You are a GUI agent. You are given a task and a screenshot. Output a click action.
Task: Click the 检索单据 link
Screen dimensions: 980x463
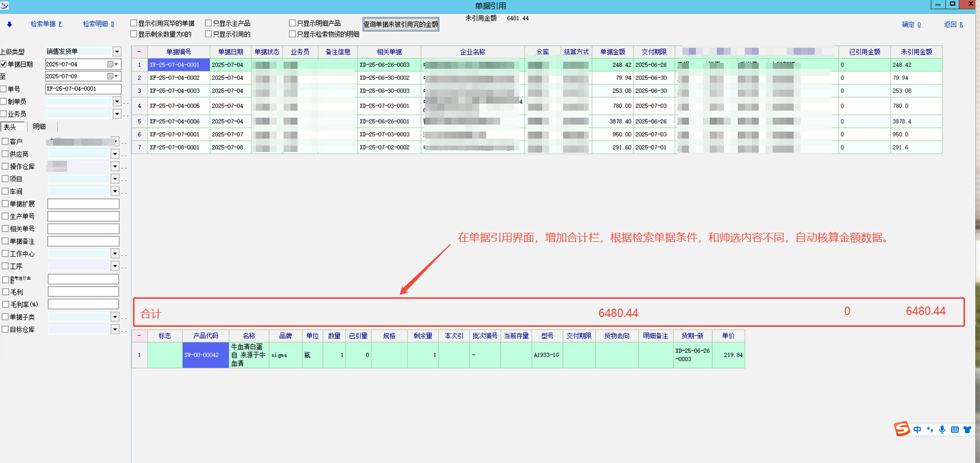click(45, 24)
